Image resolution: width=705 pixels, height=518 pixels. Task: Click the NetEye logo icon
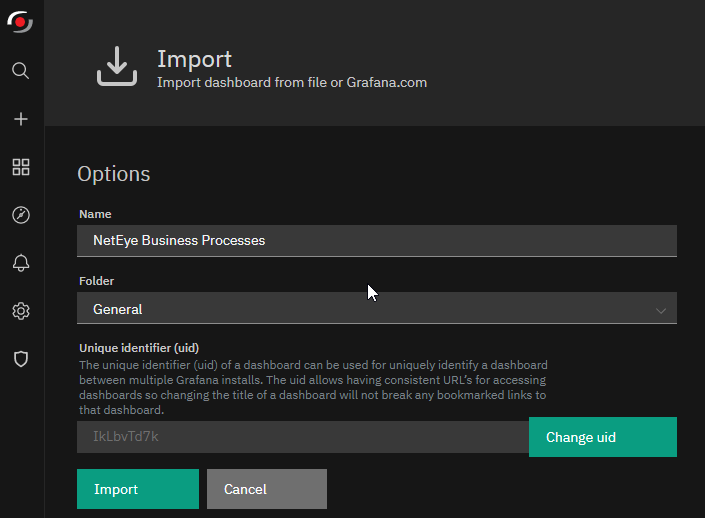pyautogui.click(x=20, y=22)
